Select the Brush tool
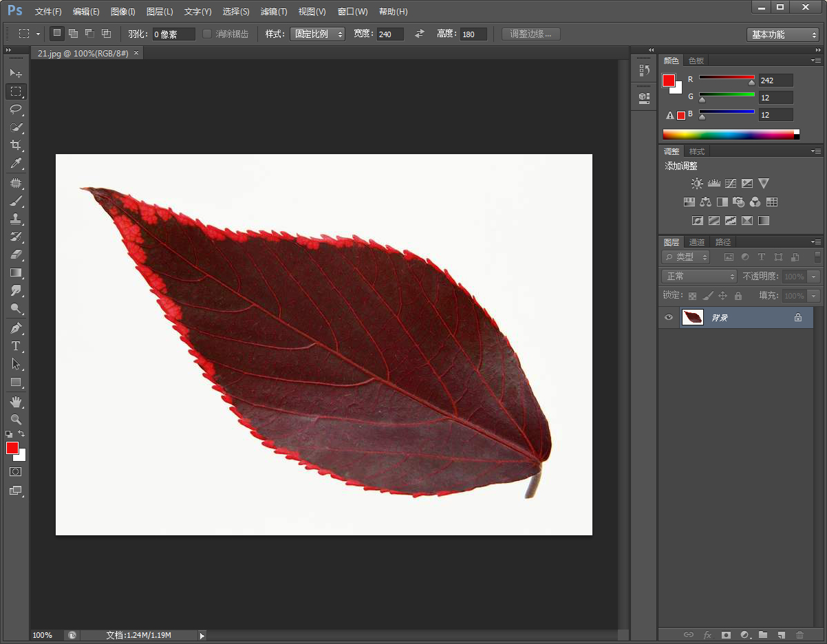Image resolution: width=827 pixels, height=644 pixels. (16, 201)
